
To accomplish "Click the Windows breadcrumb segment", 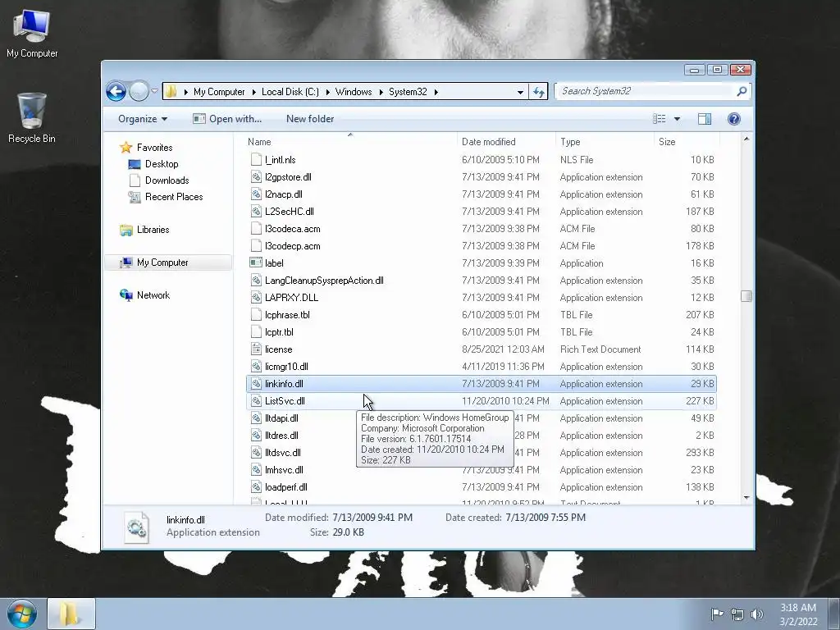I will coord(354,92).
